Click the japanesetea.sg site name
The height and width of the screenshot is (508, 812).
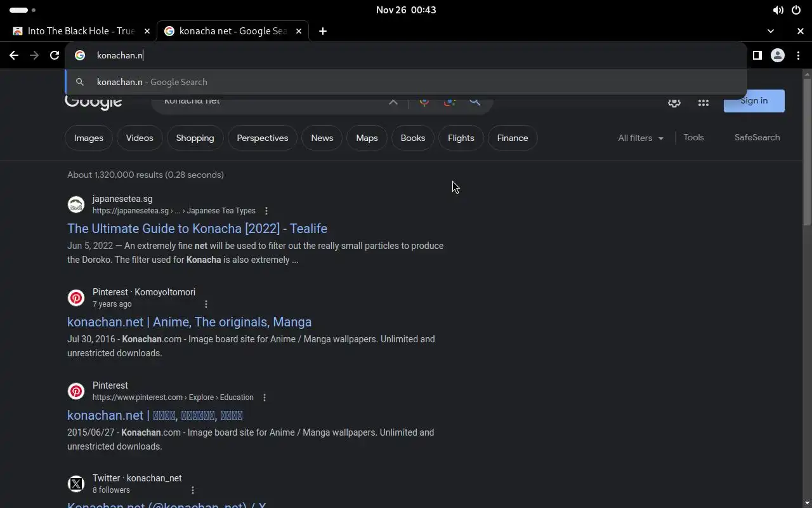tap(122, 199)
